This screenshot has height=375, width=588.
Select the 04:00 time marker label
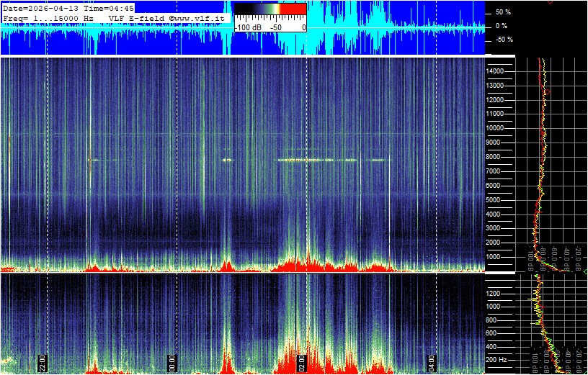tap(431, 363)
